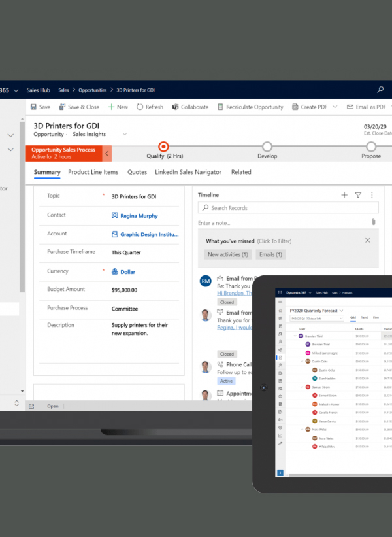Click the Active status badge on the phone call
The height and width of the screenshot is (537, 392).
[226, 381]
